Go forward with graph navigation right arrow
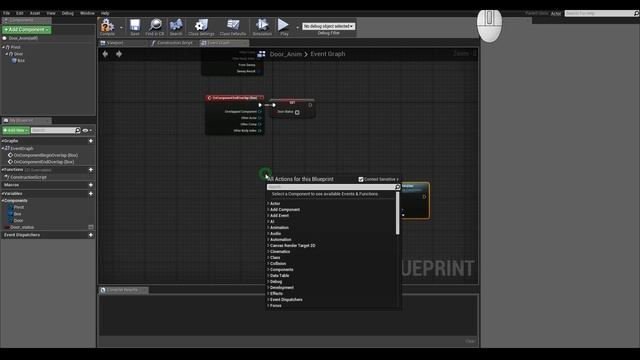640x360 pixels. (119, 54)
